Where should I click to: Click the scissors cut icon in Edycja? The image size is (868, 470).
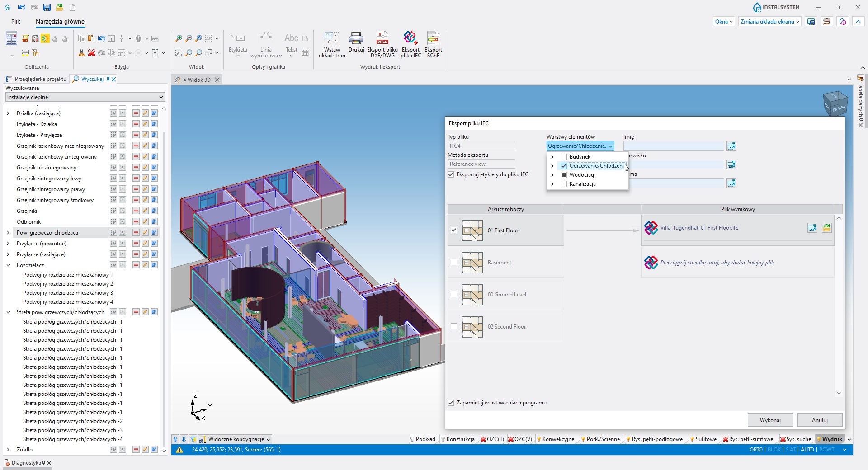pyautogui.click(x=81, y=53)
